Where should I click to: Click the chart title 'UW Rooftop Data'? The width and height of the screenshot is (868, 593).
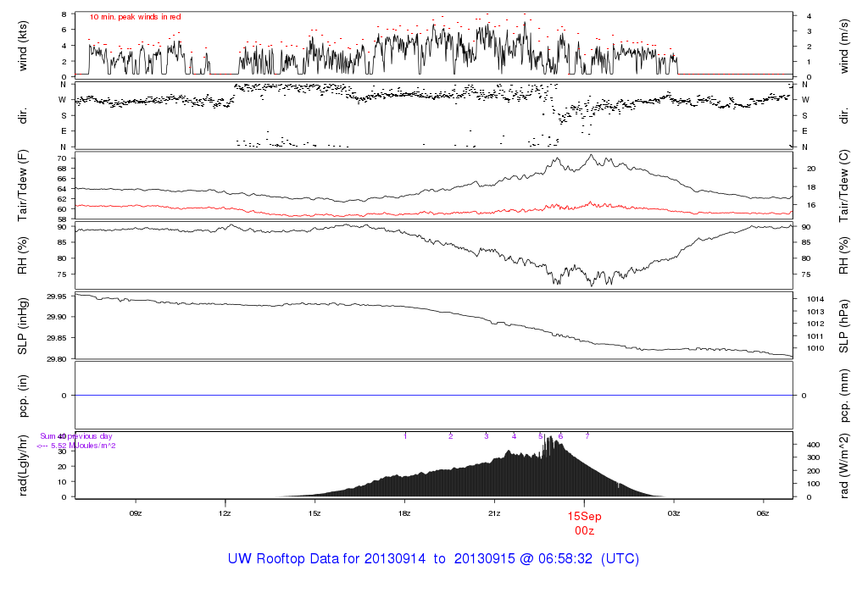pos(433,559)
